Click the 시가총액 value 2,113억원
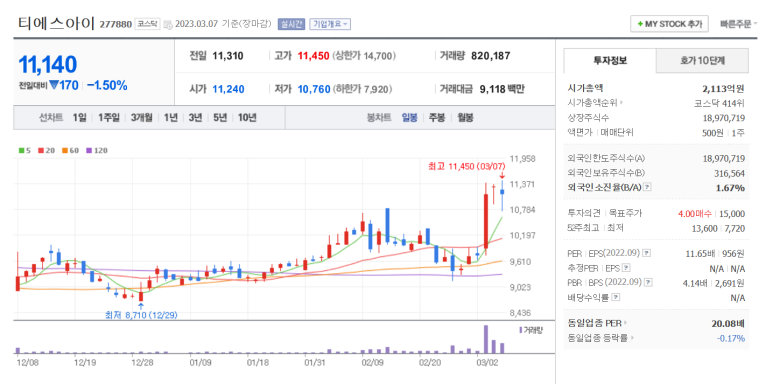The width and height of the screenshot is (773, 384). [724, 89]
